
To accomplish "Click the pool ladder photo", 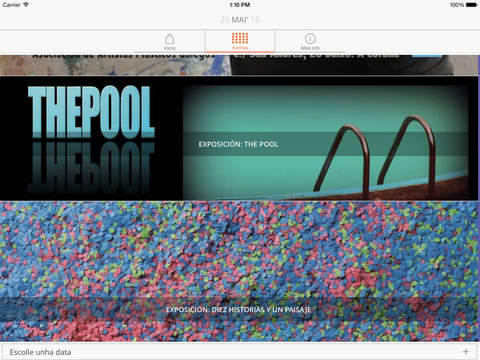I will [x=326, y=142].
